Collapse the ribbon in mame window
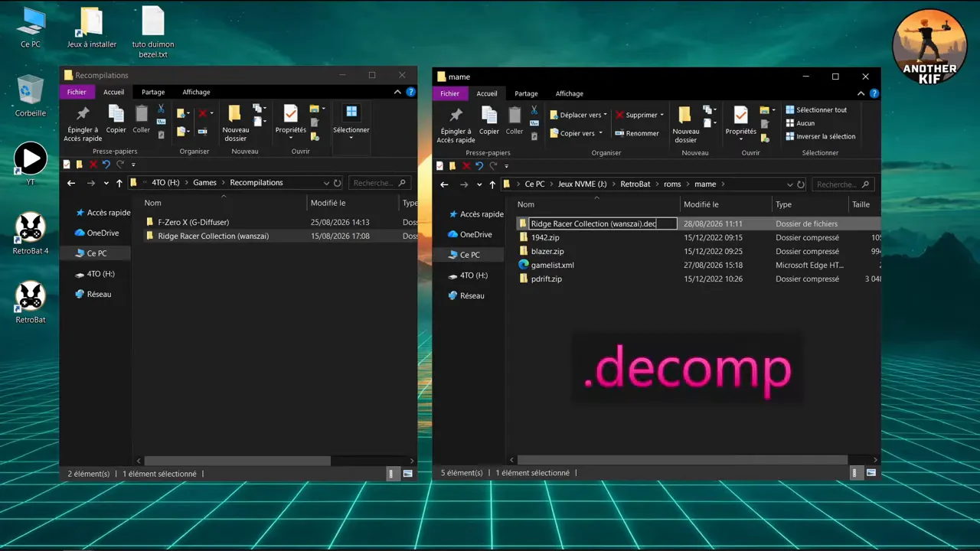This screenshot has width=980, height=551. pyautogui.click(x=861, y=93)
